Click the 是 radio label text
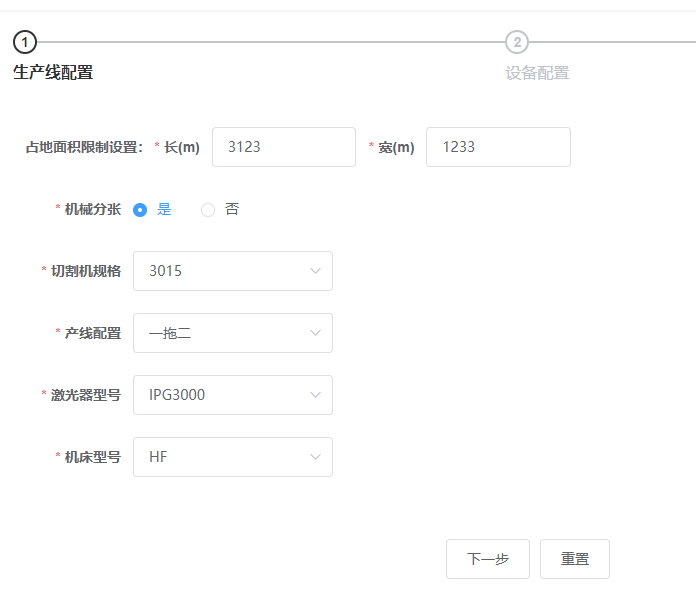The width and height of the screenshot is (696, 608). pos(164,209)
